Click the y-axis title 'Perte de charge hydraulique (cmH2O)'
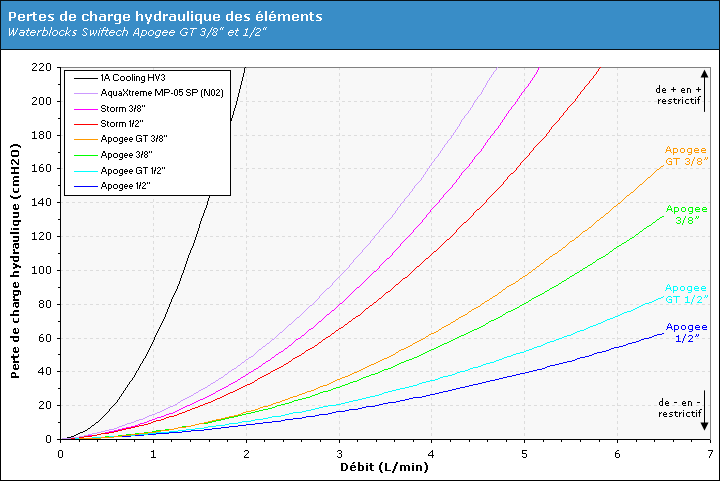Screen dimensions: 720x481 tap(15, 261)
